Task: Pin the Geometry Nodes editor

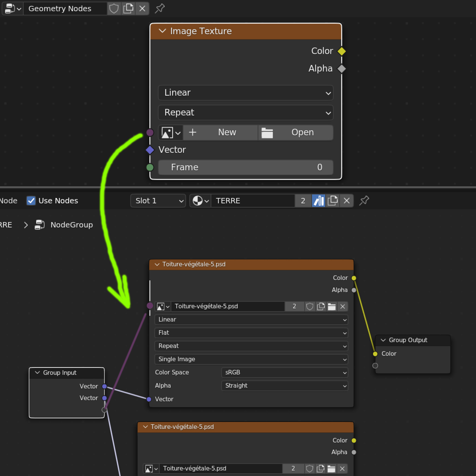Action: 160,8
